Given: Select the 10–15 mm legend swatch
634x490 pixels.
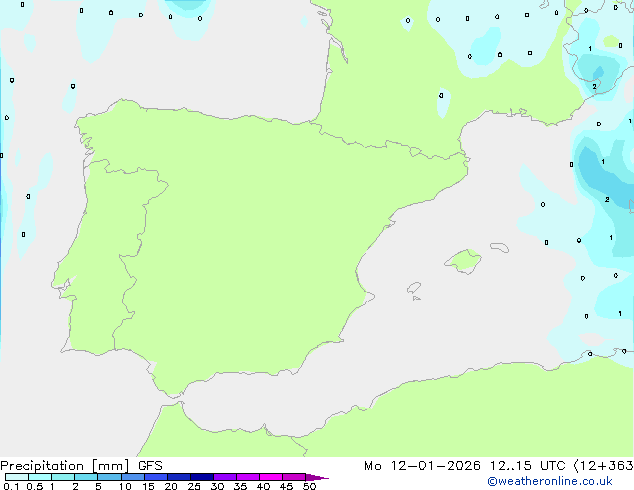Looking at the screenshot, I should tap(133, 477).
